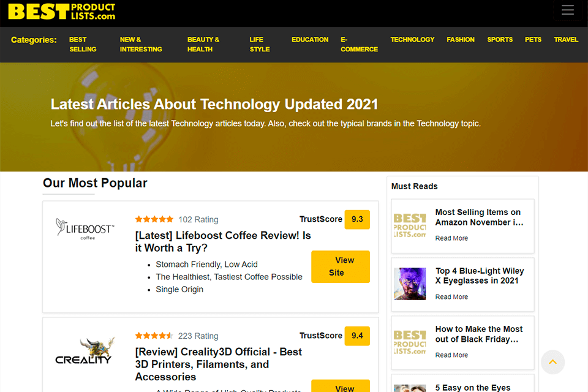Image resolution: width=588 pixels, height=392 pixels.
Task: Click the 223 Rating text
Action: [x=198, y=336]
